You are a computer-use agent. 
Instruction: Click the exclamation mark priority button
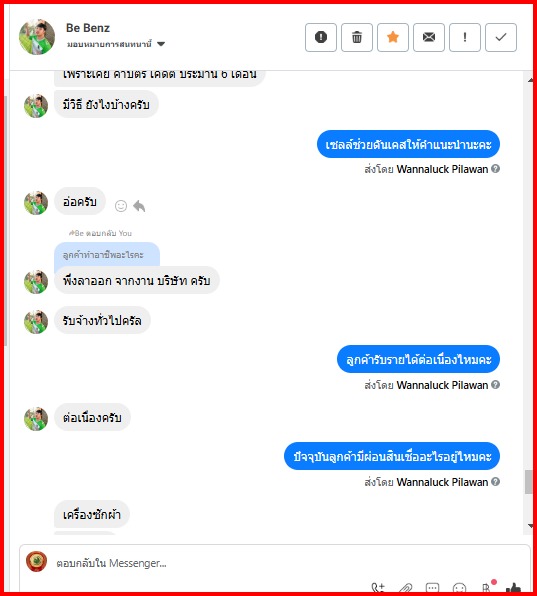[465, 37]
